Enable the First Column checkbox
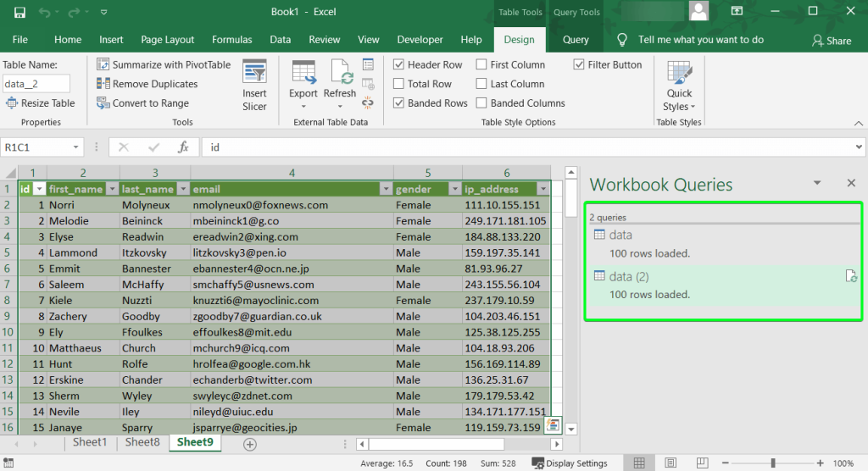The width and height of the screenshot is (868, 471). 481,64
